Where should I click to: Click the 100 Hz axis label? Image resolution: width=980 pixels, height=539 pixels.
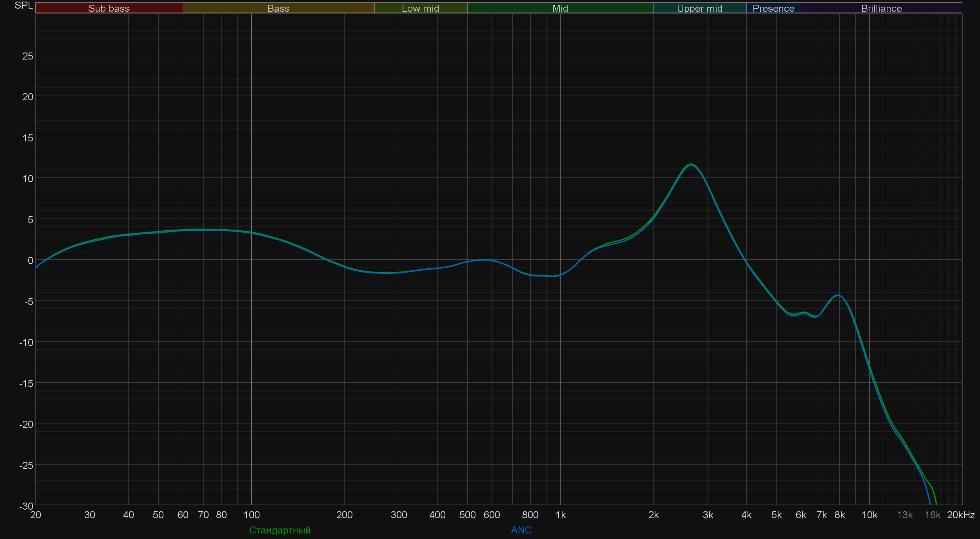click(x=251, y=515)
